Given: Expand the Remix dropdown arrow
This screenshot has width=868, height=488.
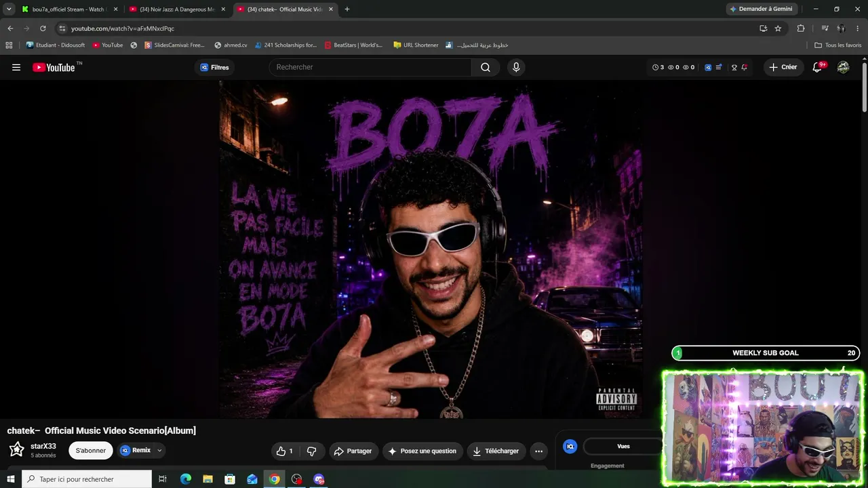Looking at the screenshot, I should tap(159, 451).
